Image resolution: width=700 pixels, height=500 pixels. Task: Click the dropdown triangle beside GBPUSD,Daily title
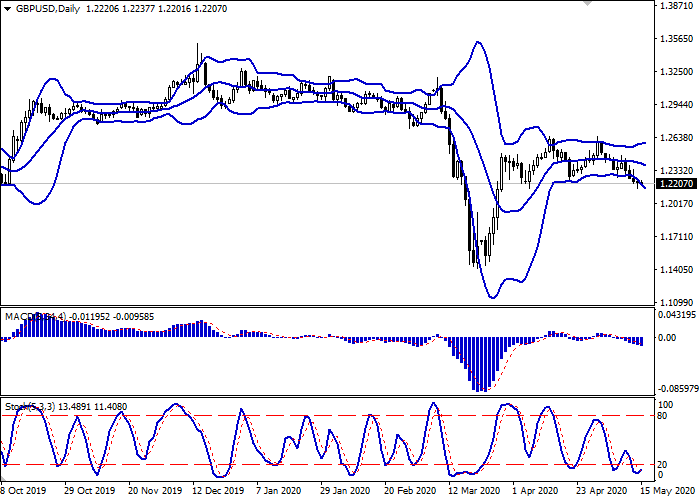pos(8,7)
